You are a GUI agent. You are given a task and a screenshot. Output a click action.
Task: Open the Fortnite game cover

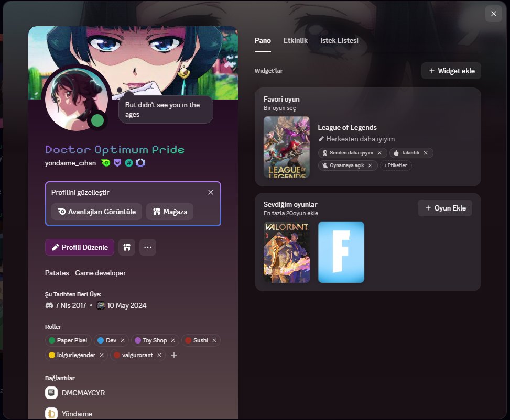(341, 252)
